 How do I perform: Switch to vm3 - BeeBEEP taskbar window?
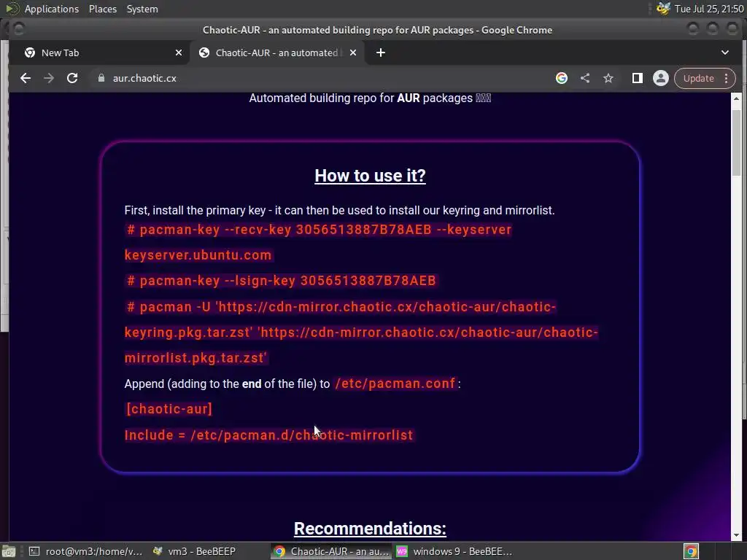[194, 551]
